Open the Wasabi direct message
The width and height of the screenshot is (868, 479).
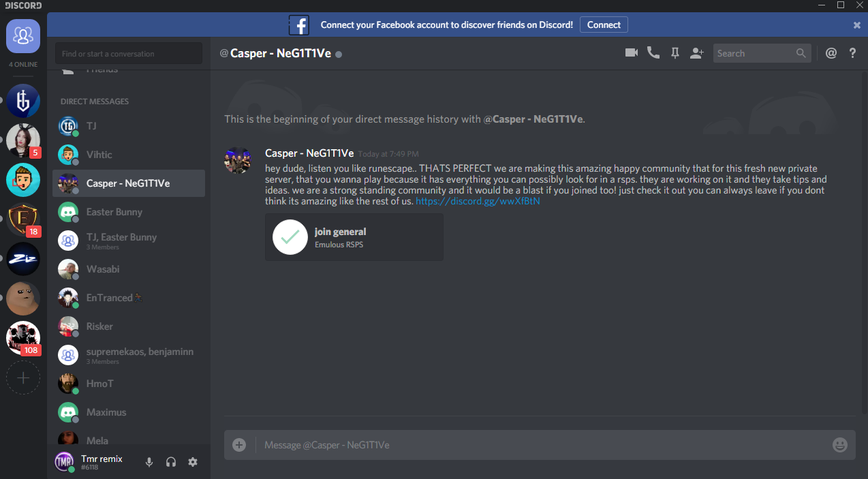129,269
